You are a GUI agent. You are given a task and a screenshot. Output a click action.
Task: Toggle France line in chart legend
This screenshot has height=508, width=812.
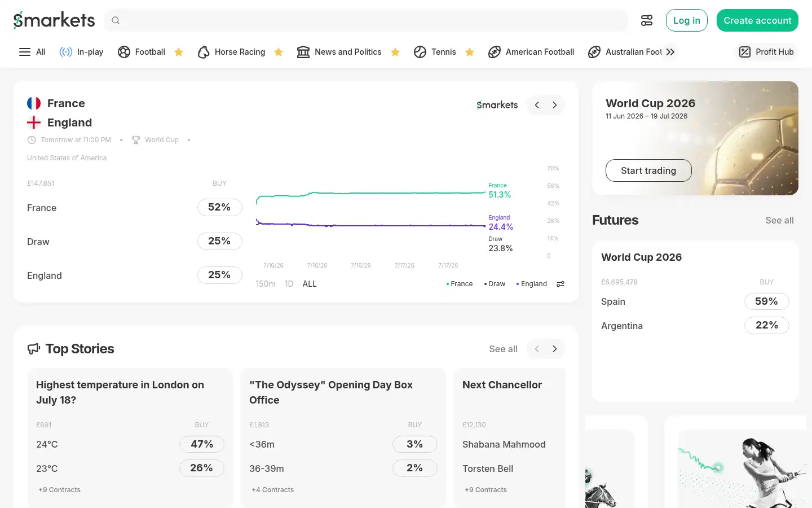pos(460,284)
